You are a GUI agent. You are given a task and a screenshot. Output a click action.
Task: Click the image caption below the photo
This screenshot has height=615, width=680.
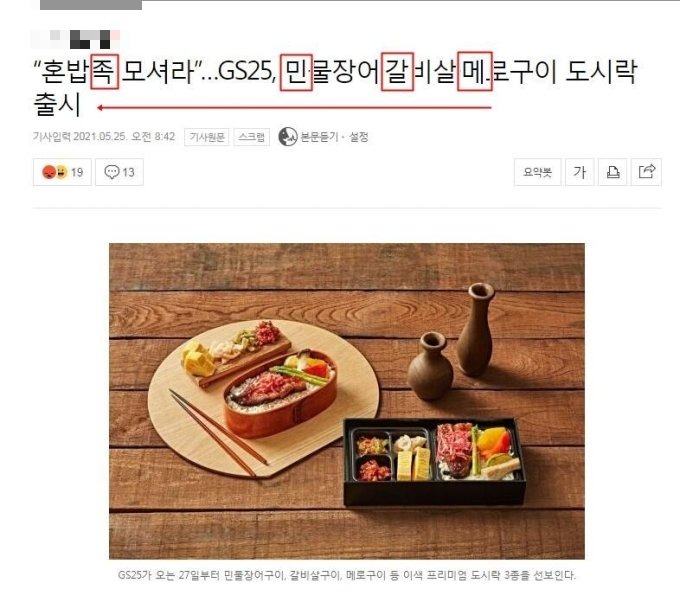tap(347, 575)
